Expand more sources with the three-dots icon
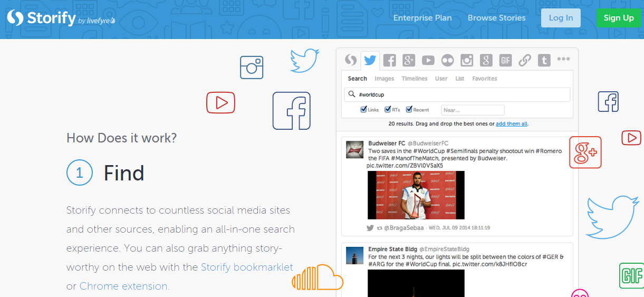 563,59
